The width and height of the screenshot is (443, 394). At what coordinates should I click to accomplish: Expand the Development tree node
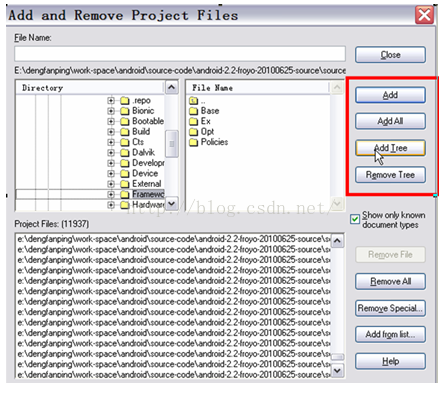111,163
